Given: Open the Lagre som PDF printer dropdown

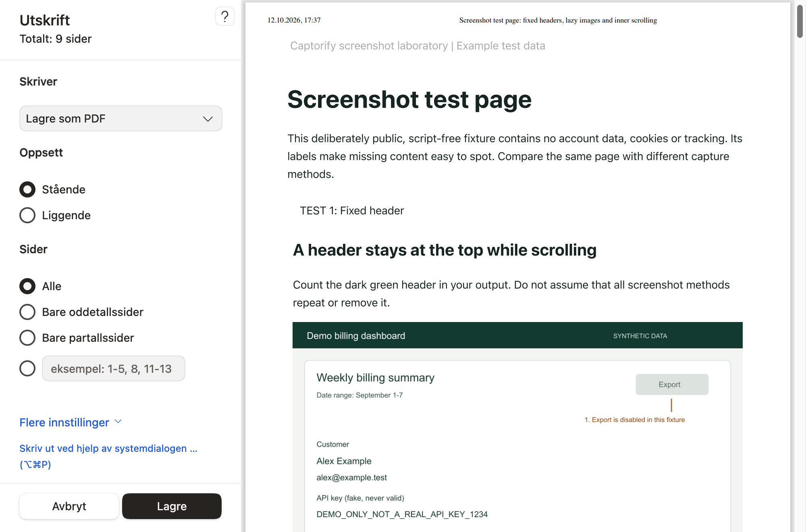Looking at the screenshot, I should pos(120,118).
